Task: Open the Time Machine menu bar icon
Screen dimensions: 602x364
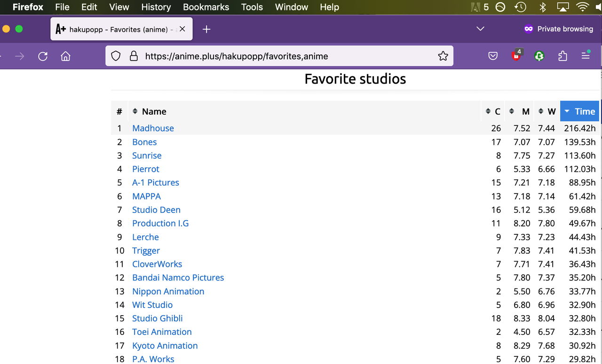Action: [520, 7]
